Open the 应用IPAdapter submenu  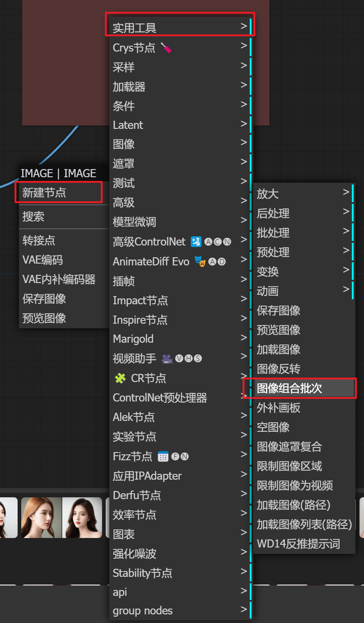[181, 476]
